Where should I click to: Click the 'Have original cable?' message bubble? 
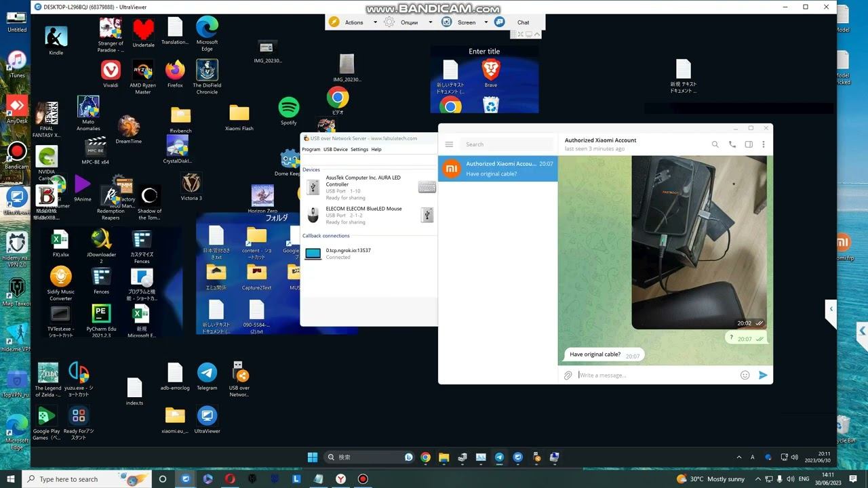click(604, 354)
